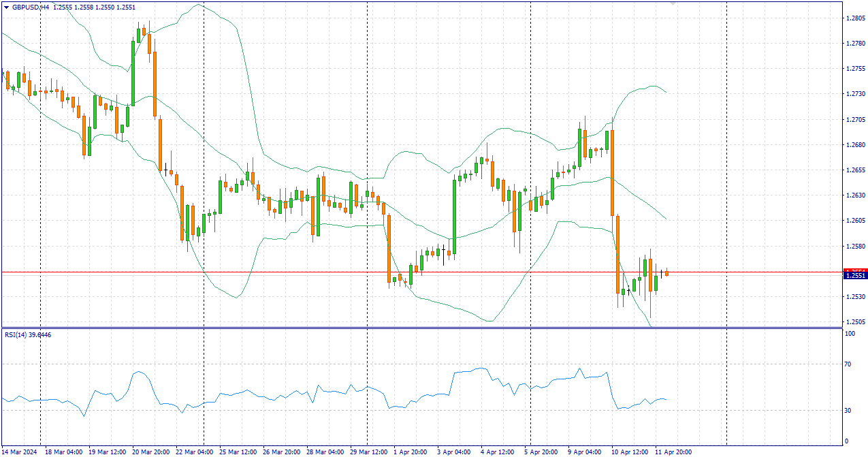Select the 1 Apr 20:00 time label

(x=409, y=452)
